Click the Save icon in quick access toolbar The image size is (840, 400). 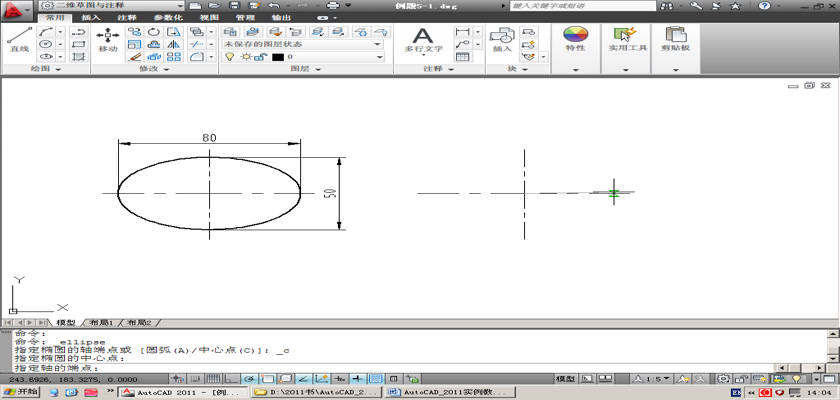(x=234, y=5)
